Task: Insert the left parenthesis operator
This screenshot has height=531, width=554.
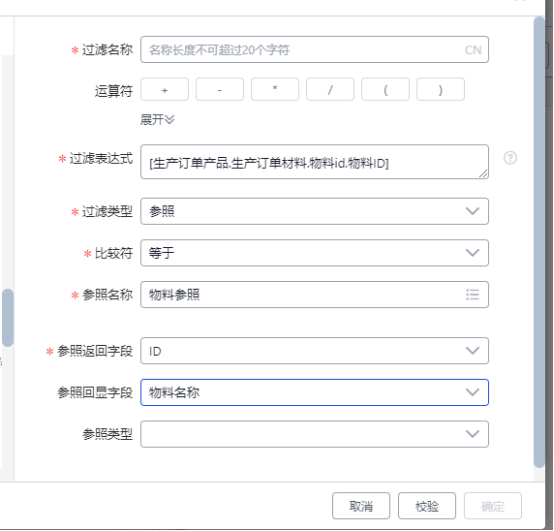Action: click(385, 89)
